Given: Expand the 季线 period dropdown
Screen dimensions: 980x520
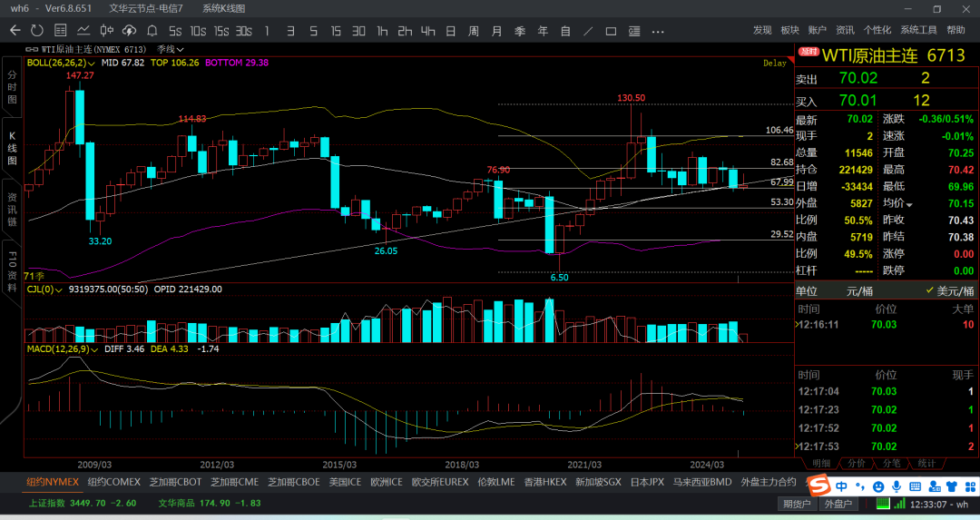Looking at the screenshot, I should coord(171,49).
